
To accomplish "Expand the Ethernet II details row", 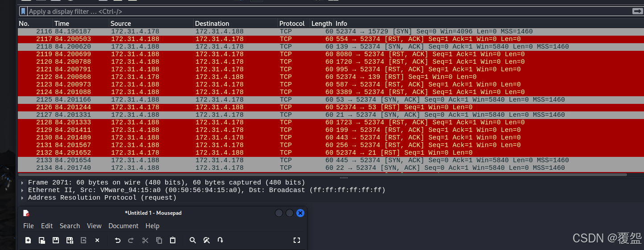I will coord(23,190).
